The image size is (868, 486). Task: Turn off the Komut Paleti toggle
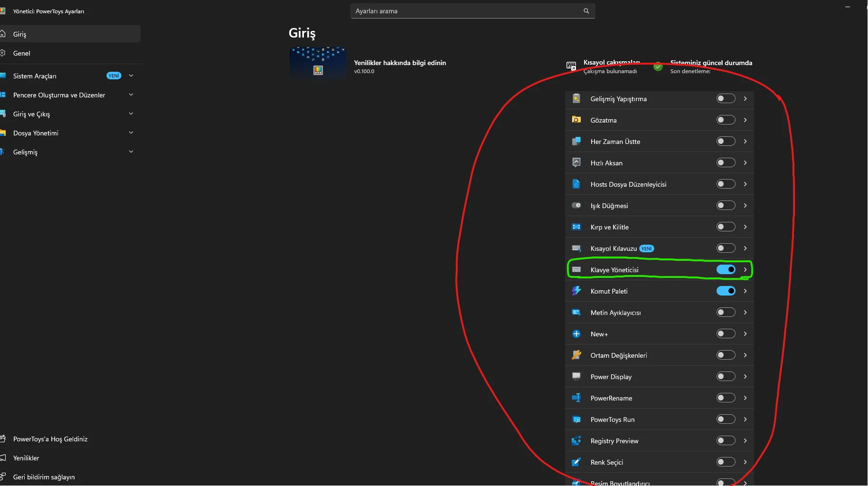[726, 291]
